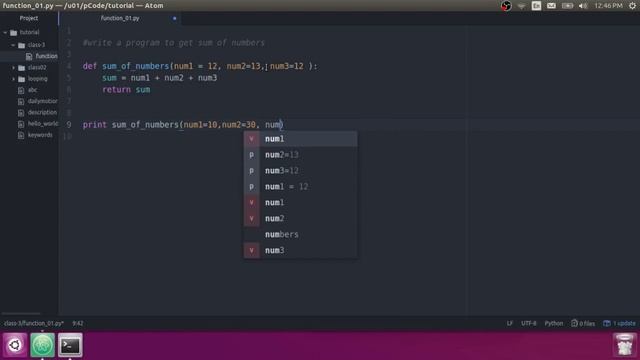The height and width of the screenshot is (360, 640).
Task: Select the tutorial folder icon
Action: pyautogui.click(x=13, y=32)
